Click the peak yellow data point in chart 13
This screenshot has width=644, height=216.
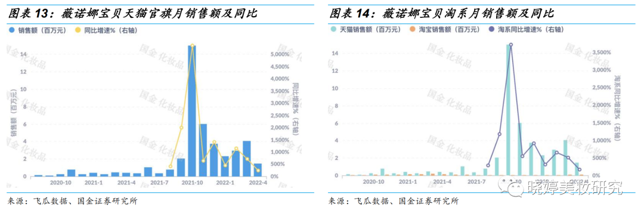click(x=192, y=45)
